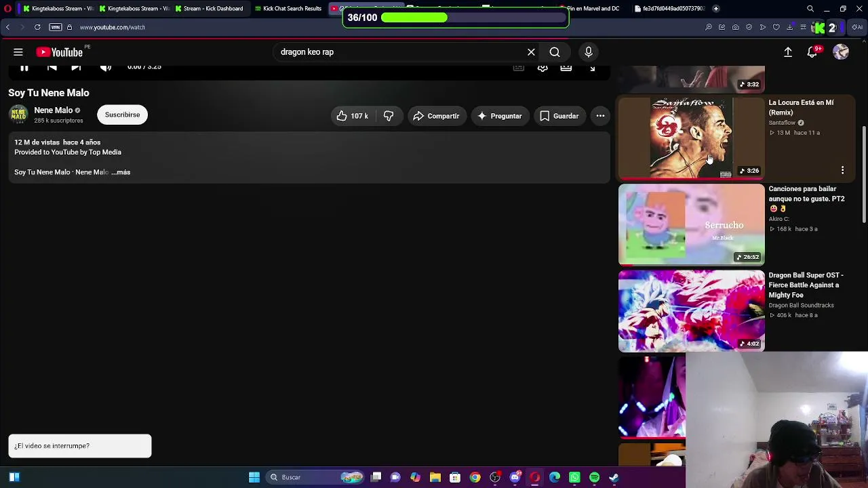Share the video via Compartir
The image size is (868, 488).
coord(435,116)
